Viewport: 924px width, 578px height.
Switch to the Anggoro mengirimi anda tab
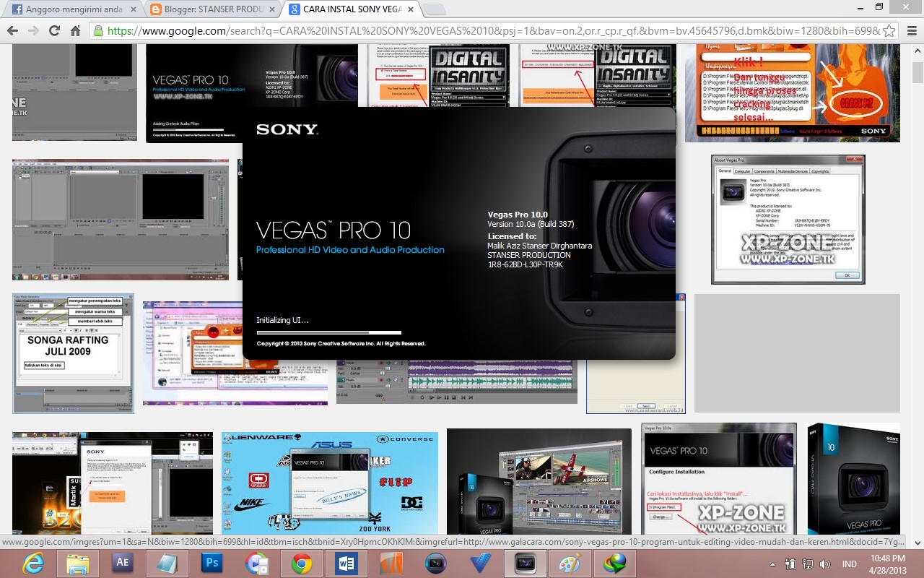click(72, 10)
